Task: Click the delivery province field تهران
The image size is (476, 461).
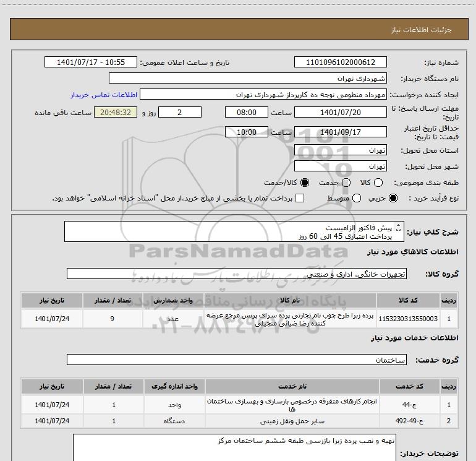Action: point(340,150)
